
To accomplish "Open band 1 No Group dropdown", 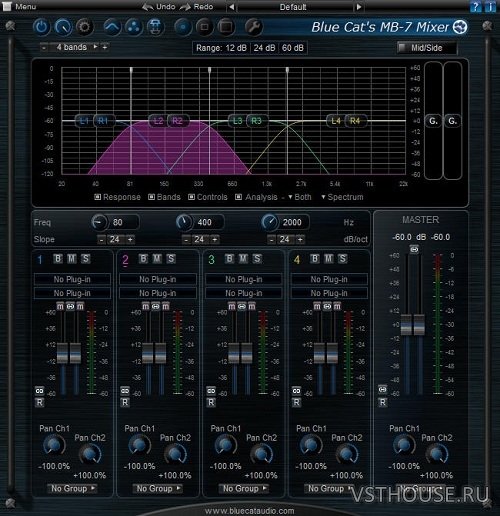I will [x=72, y=488].
